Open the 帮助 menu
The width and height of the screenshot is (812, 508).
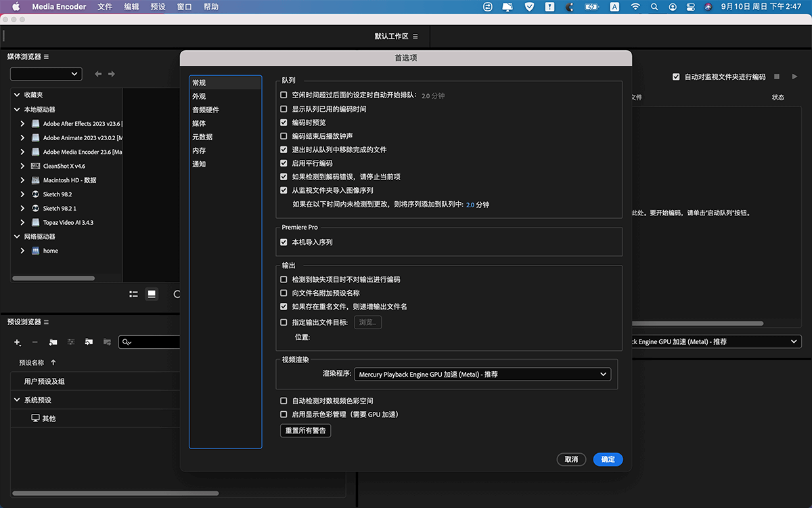pyautogui.click(x=210, y=7)
